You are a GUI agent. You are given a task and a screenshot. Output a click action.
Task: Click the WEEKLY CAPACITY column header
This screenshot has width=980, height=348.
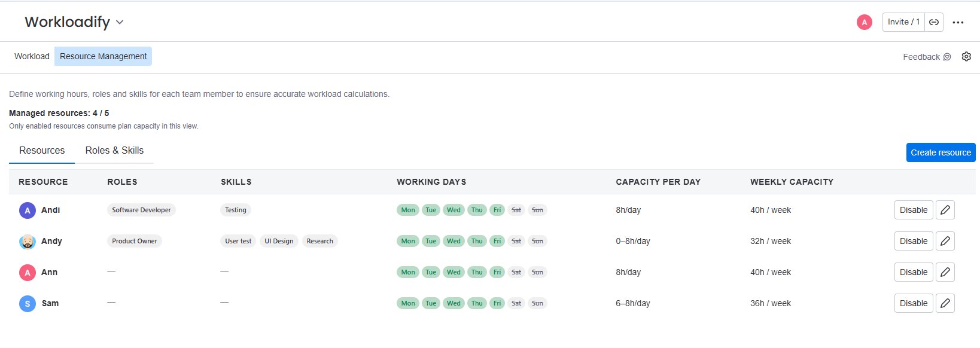pos(792,182)
